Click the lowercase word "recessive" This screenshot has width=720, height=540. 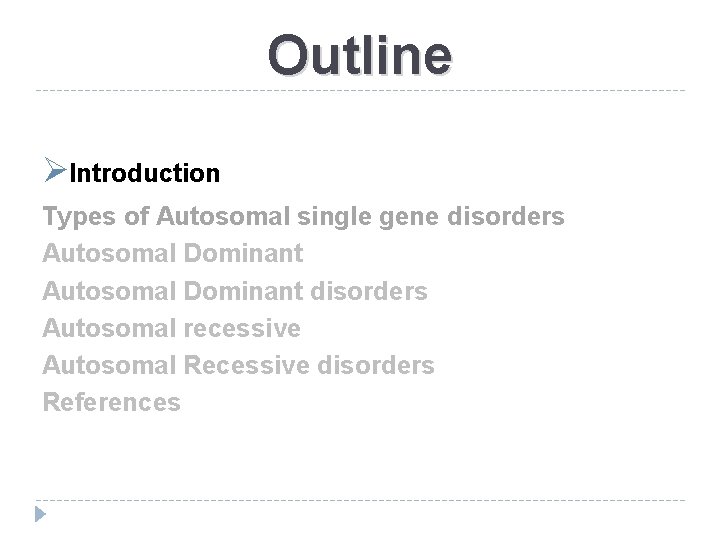243,328
